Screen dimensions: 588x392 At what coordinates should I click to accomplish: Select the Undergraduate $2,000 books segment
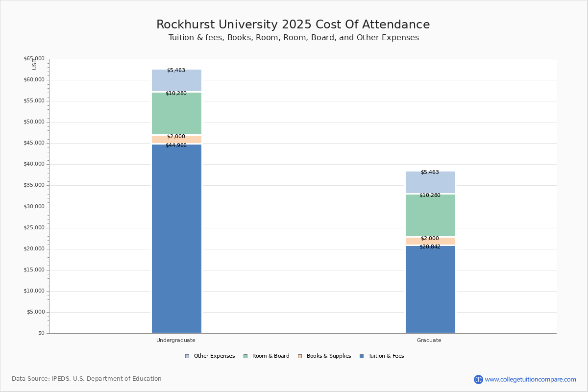pyautogui.click(x=176, y=140)
